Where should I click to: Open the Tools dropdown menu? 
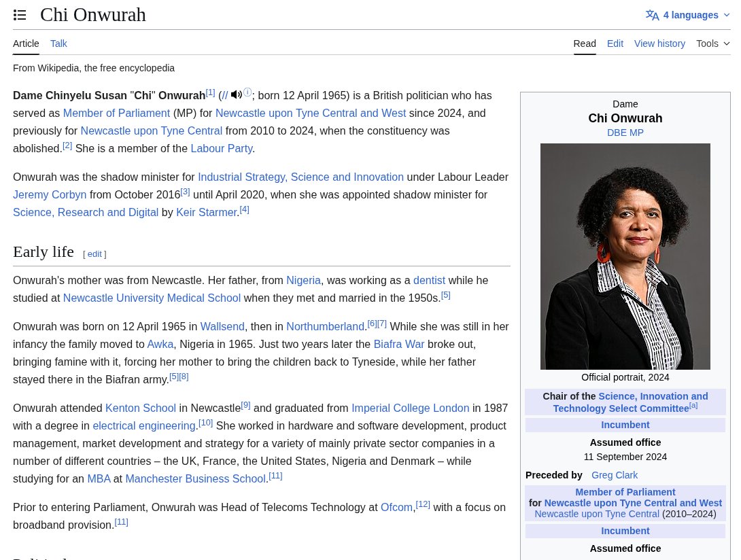712,43
